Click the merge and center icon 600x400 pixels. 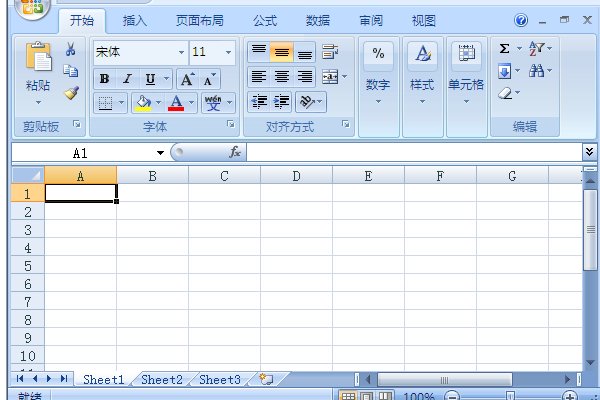click(330, 77)
